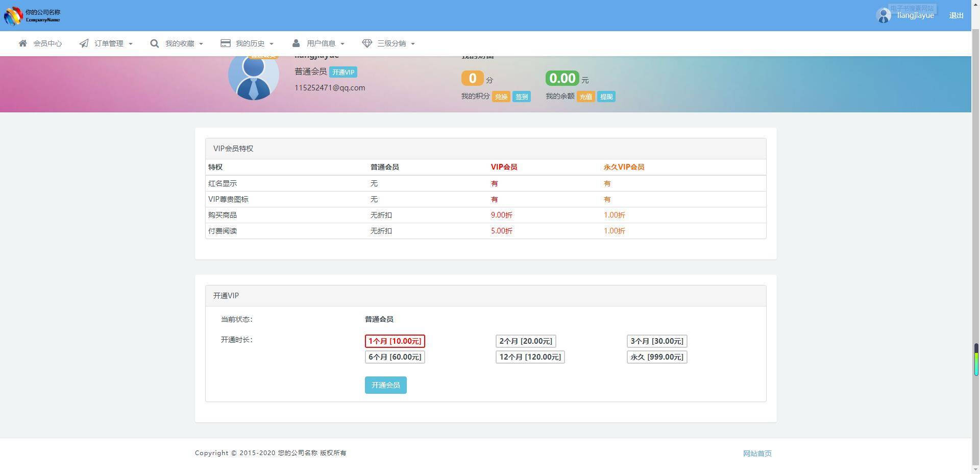Image resolution: width=980 pixels, height=474 pixels.
Task: Click the diamond icon for 三级分销
Action: pos(367,43)
